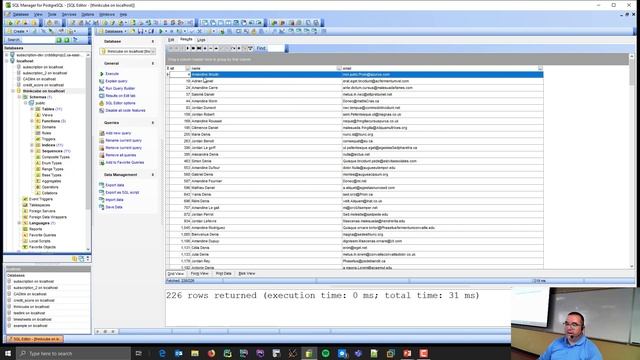This screenshot has width=640, height=360.
Task: Click the email column header
Action: click(442, 69)
